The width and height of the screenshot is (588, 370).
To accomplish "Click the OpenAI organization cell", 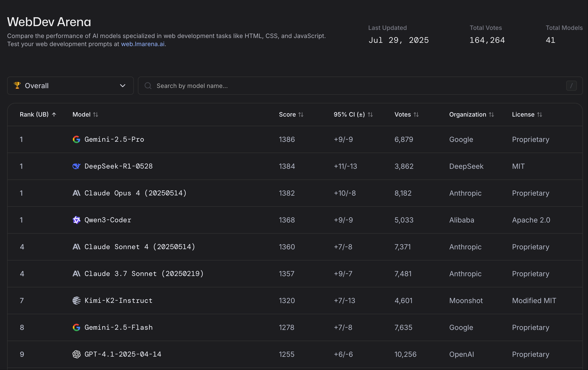I will 462,354.
